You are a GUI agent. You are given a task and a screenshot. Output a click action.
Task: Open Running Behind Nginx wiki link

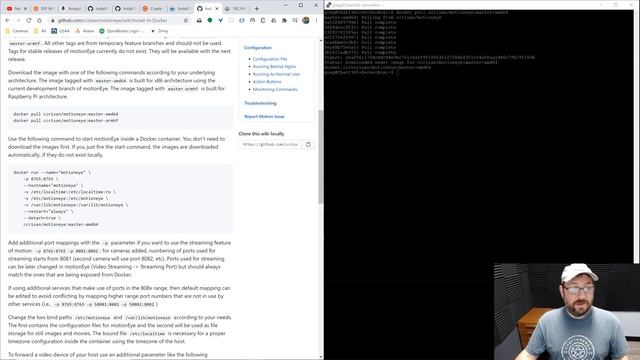[274, 67]
